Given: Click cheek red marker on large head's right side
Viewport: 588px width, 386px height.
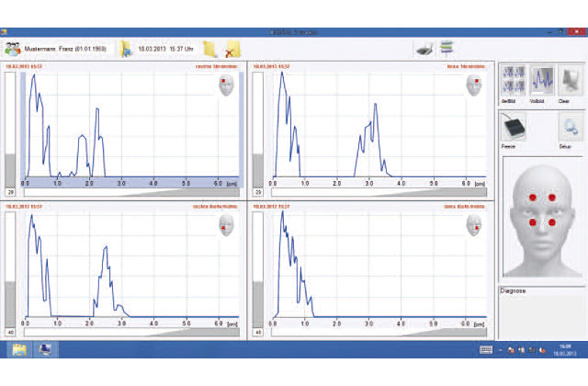Looking at the screenshot, I should (x=551, y=222).
